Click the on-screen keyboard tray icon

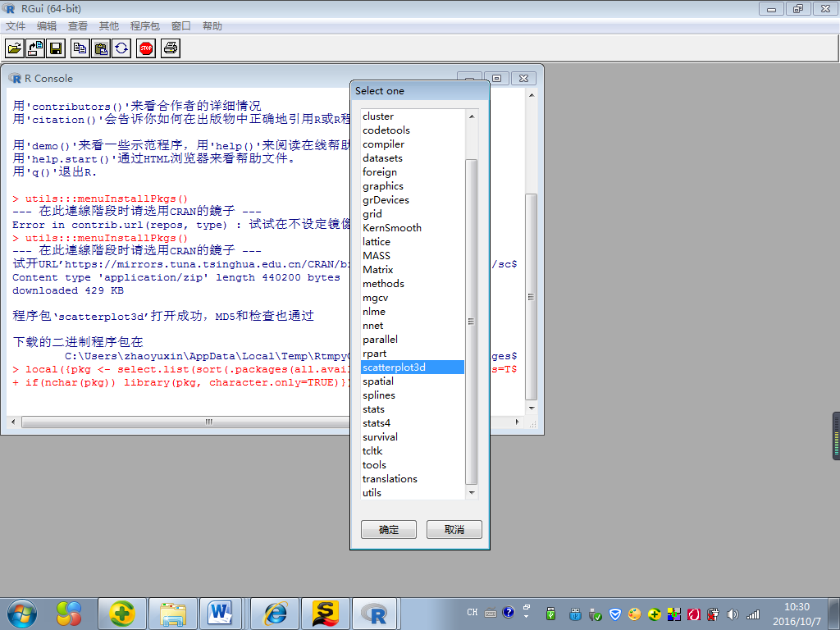491,612
